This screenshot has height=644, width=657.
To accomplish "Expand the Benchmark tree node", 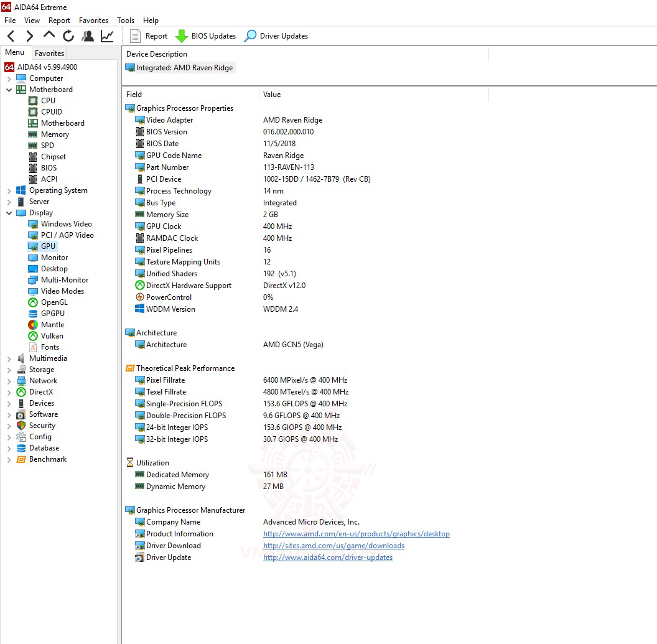I will click(9, 460).
